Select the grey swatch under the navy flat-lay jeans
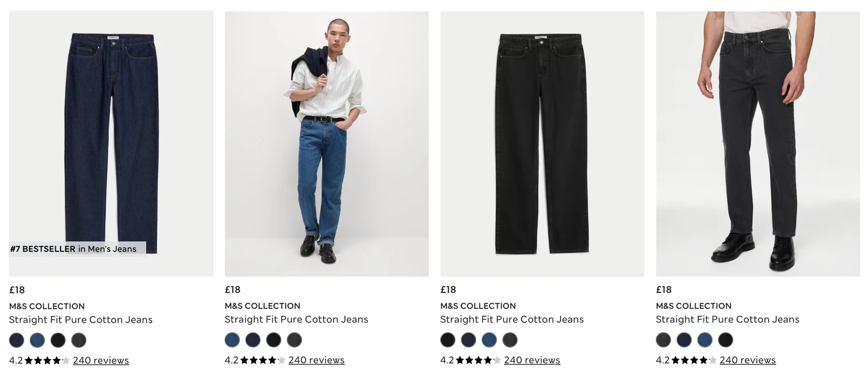 click(x=78, y=340)
